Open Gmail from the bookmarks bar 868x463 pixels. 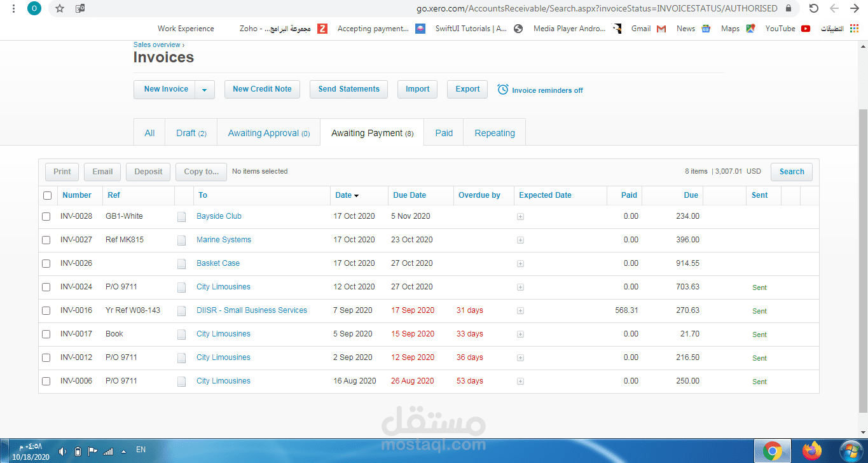645,28
